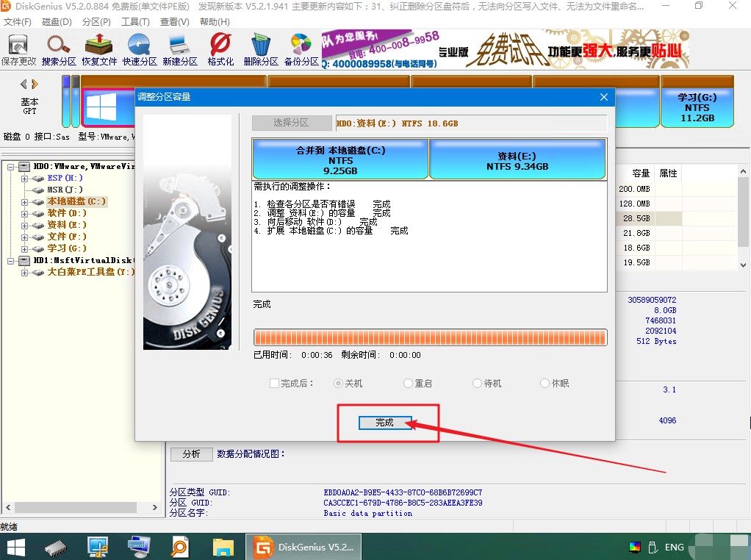
Task: Collapse the HD0:VMware disk tree node
Action: (x=11, y=167)
